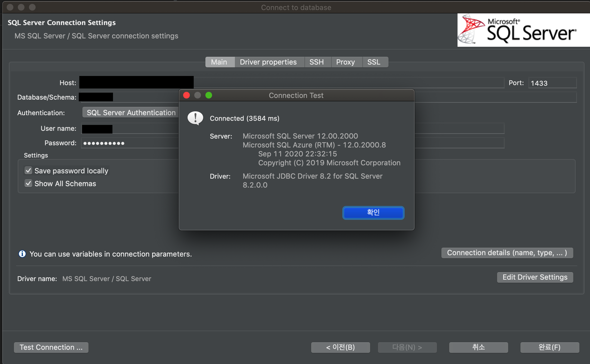The image size is (590, 364).
Task: Click Edit Driver Settings button
Action: coord(535,277)
